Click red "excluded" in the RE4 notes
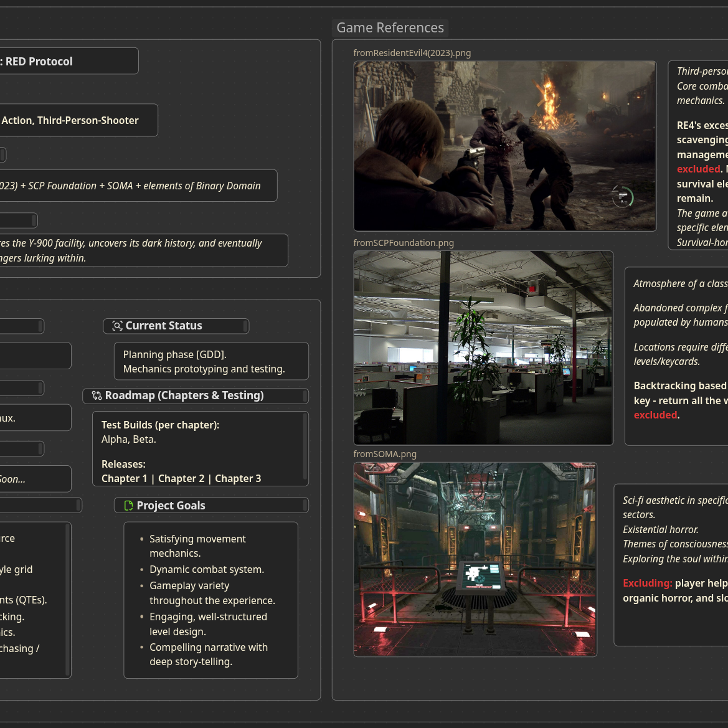This screenshot has height=728, width=728. point(699,169)
